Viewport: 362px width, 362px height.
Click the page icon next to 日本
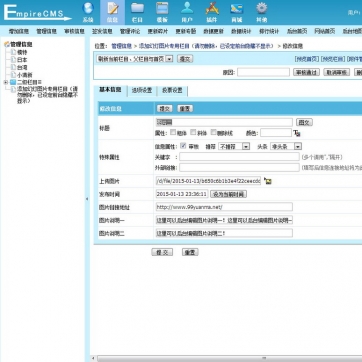13,60
